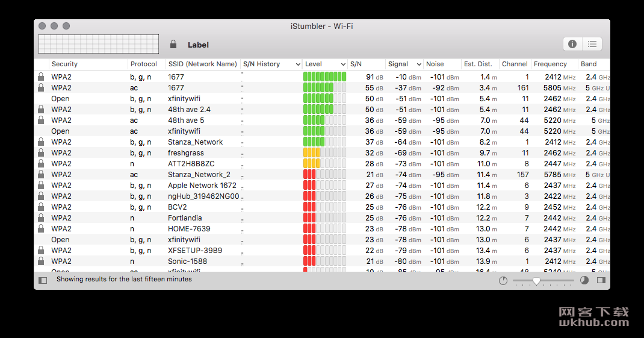Toggle the right sidebar panel icon
644x338 pixels.
[x=601, y=280]
